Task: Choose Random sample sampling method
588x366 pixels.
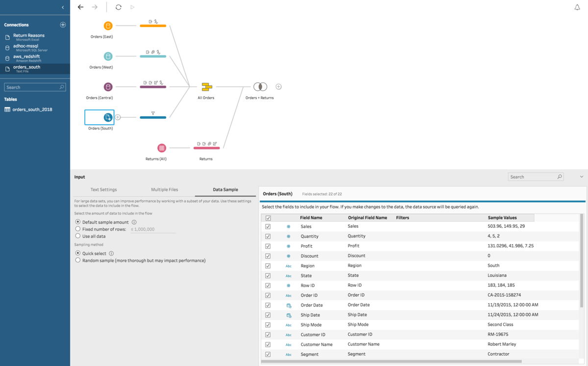Action: point(78,261)
